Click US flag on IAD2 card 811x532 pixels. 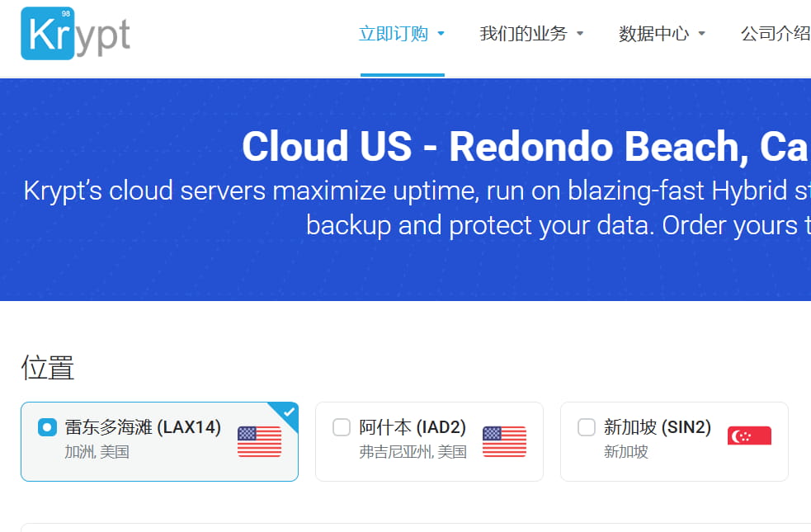[504, 441]
